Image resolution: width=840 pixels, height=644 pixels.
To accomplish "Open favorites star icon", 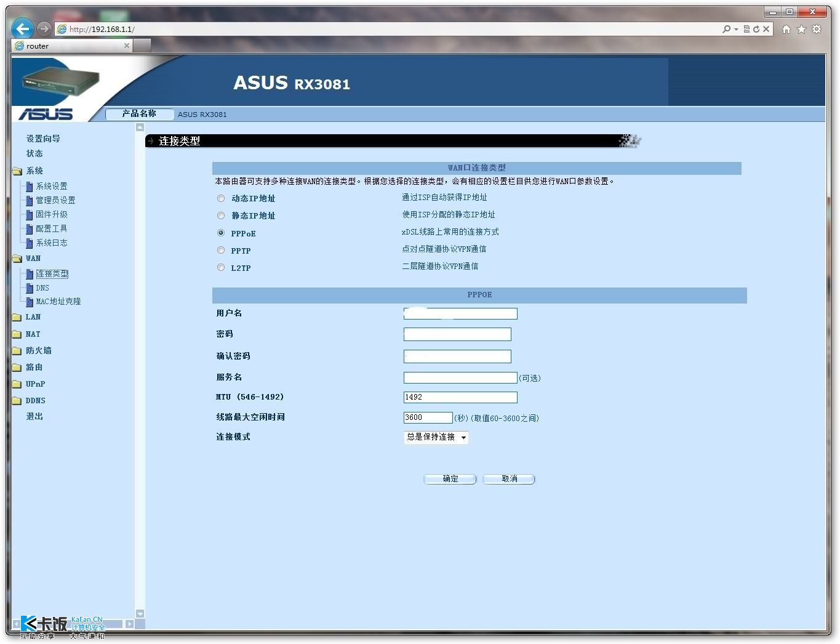I will point(801,29).
